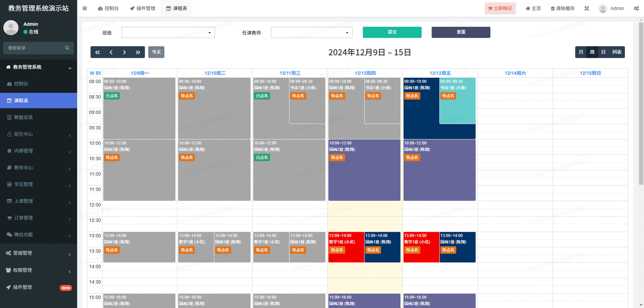The width and height of the screenshot is (644, 308).
Task: Open the 班级 dropdown
Action: pos(168,33)
